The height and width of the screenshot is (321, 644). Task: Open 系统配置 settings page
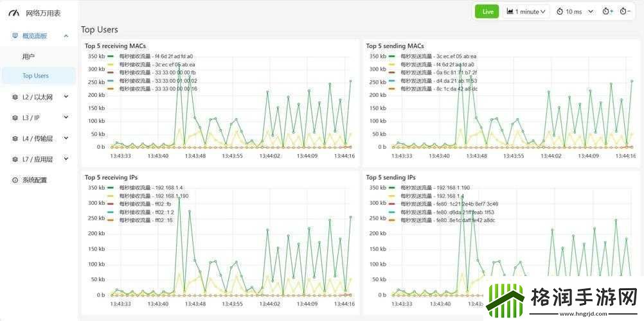click(x=34, y=180)
